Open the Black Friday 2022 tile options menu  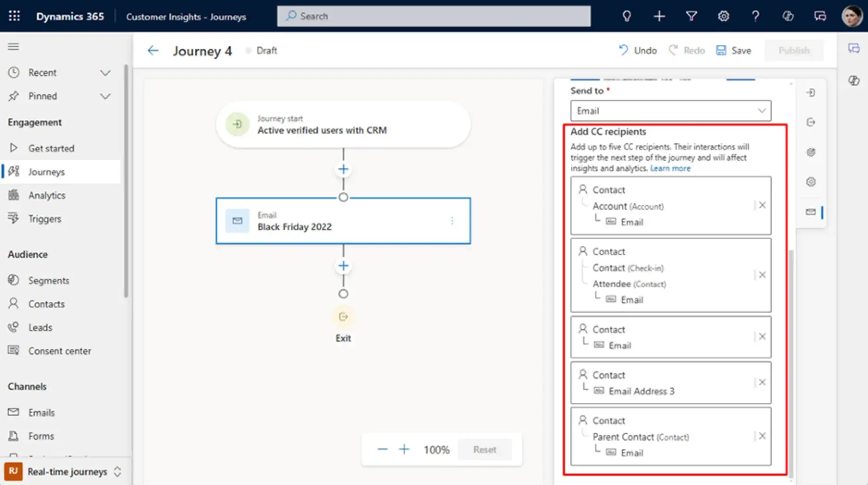(452, 221)
